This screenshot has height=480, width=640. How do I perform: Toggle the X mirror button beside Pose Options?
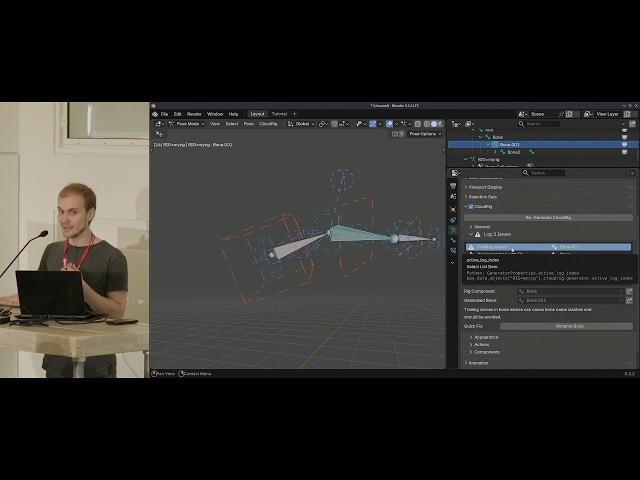pyautogui.click(x=402, y=134)
